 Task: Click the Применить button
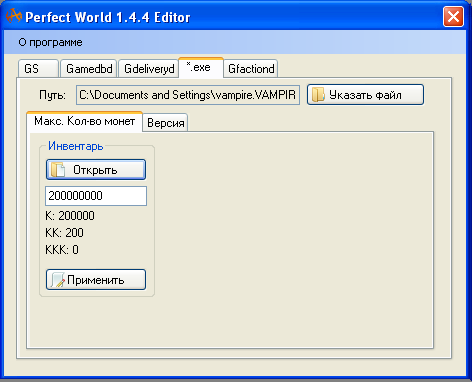pos(96,280)
